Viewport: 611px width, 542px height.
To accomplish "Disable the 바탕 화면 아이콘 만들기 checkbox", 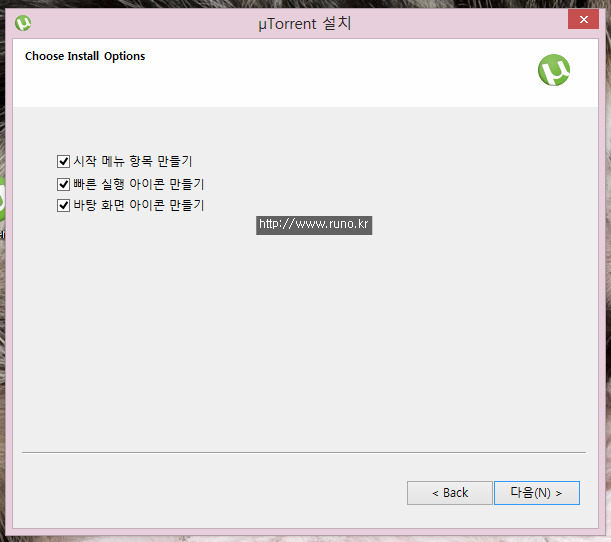I will point(63,205).
